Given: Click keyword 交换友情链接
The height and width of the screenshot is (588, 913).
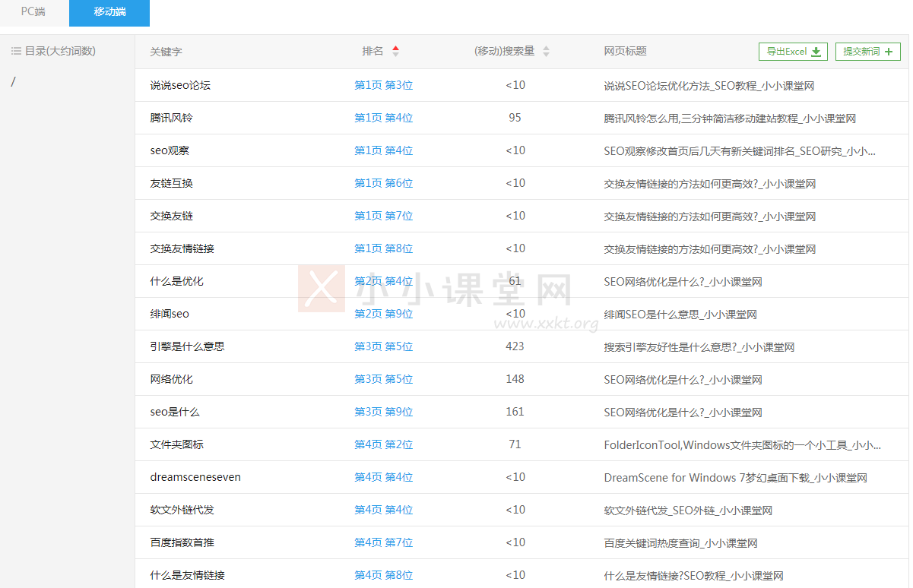Looking at the screenshot, I should point(182,249).
